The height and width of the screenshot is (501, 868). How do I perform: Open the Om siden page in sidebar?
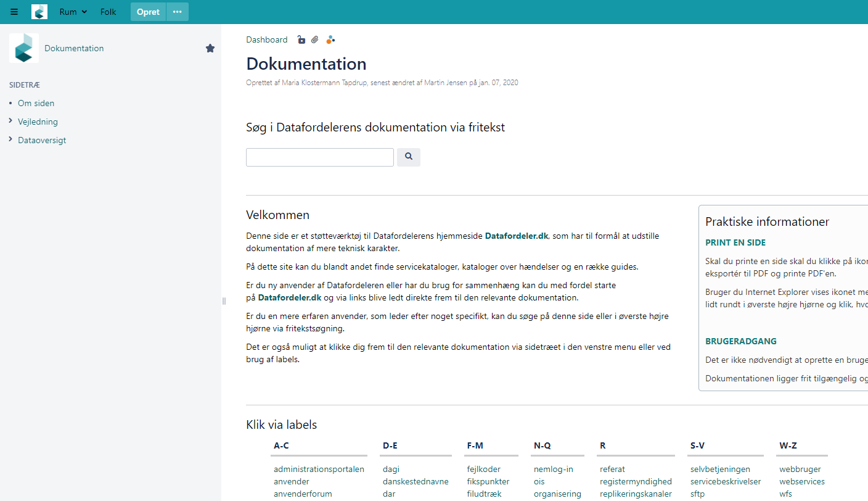pos(36,103)
